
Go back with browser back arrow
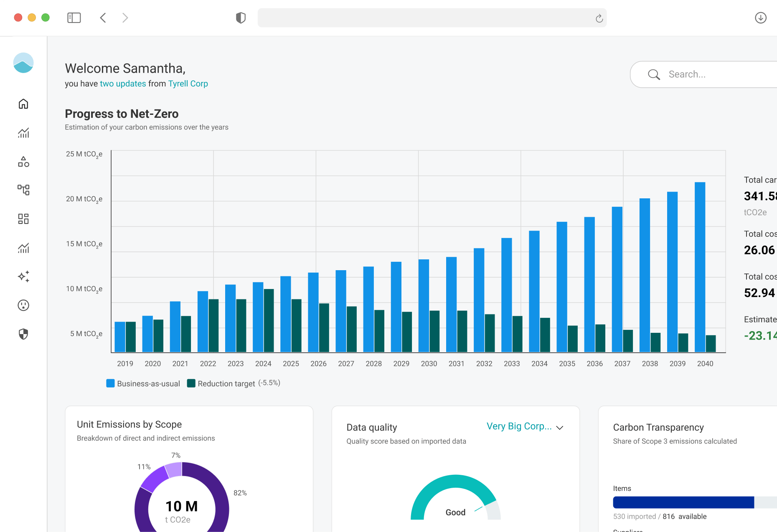[103, 18]
